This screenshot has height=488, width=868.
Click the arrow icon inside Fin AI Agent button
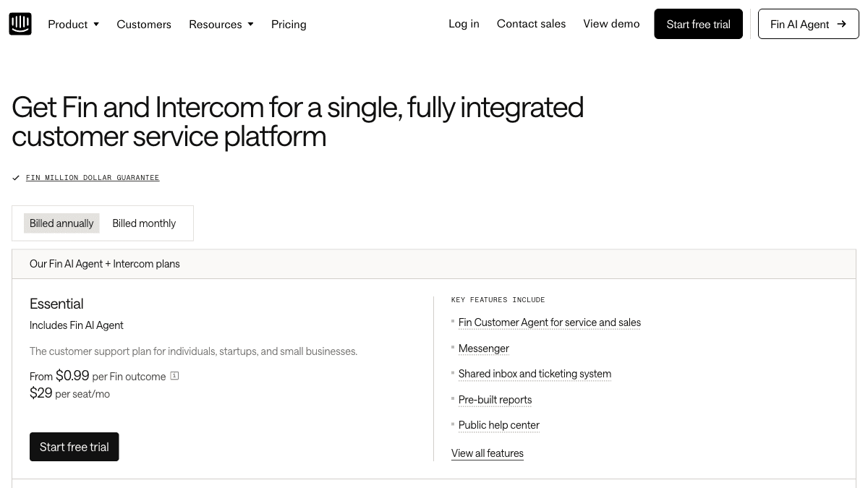[841, 24]
